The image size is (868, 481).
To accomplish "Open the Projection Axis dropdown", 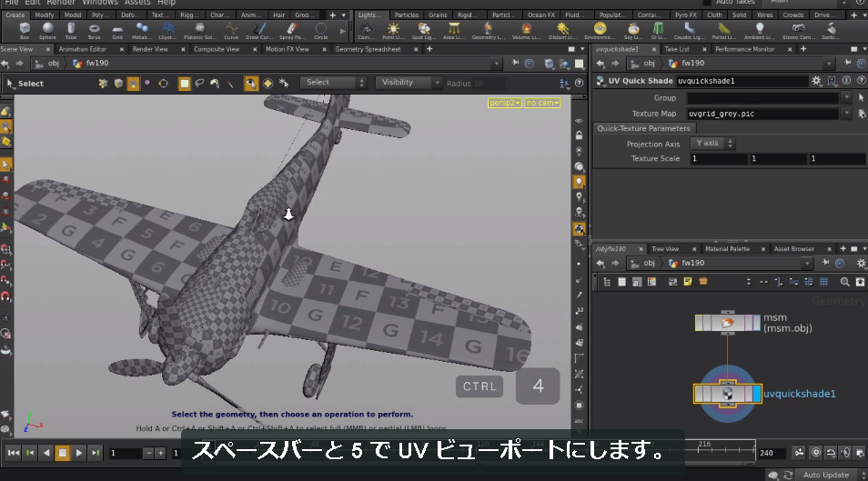I will [712, 144].
